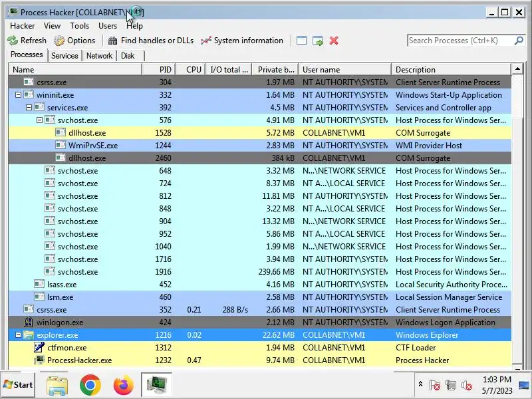The image size is (532, 399).
Task: Collapse the services.exe tree node
Action: (29, 108)
